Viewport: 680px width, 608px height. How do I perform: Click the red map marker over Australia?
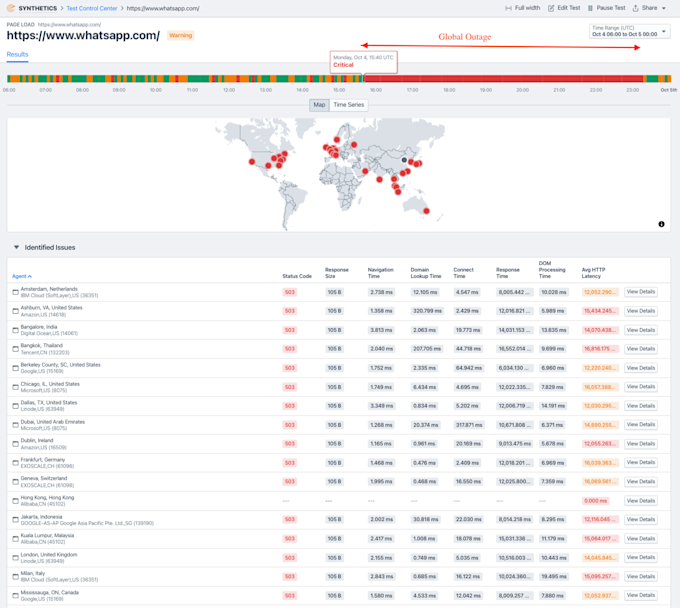[x=426, y=211]
